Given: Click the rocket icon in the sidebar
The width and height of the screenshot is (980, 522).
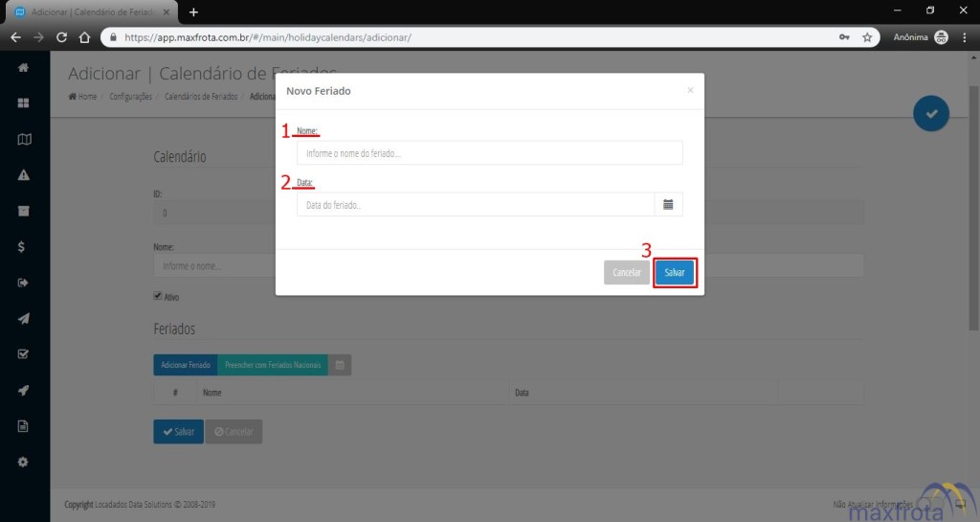Looking at the screenshot, I should click(x=24, y=390).
